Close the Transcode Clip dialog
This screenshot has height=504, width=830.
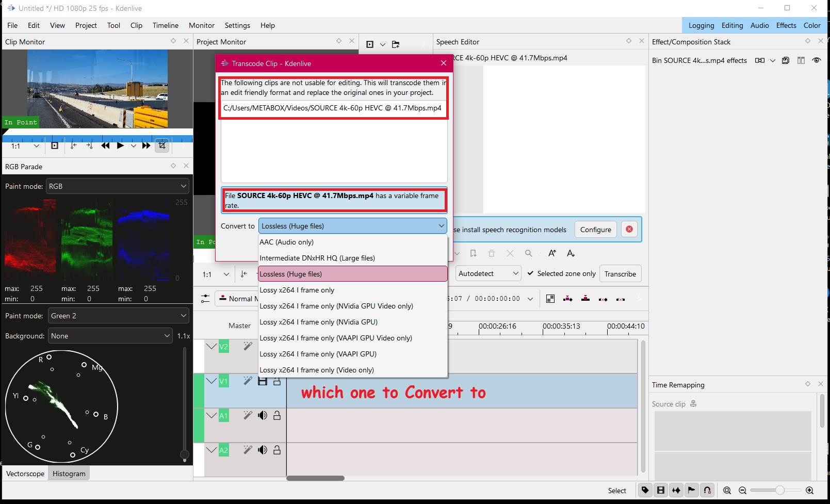pos(444,63)
